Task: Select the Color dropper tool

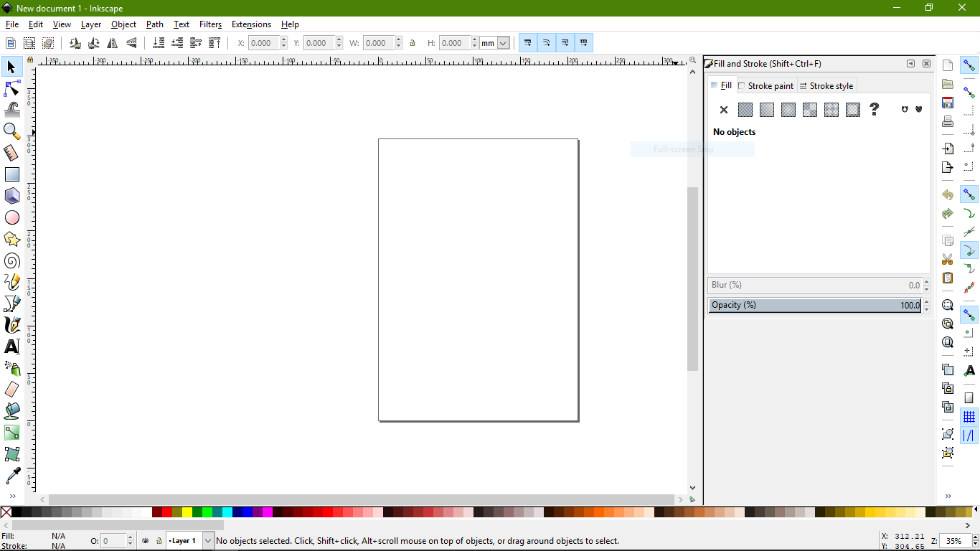Action: 12,476
